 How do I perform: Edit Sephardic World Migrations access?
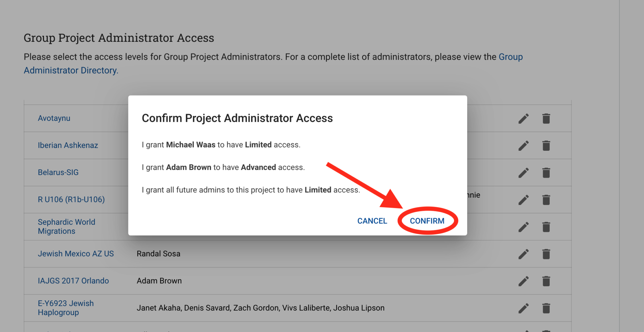tap(523, 227)
